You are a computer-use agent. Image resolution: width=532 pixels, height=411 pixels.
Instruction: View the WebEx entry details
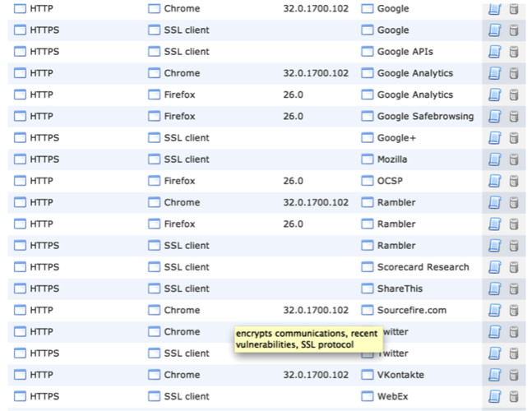495,396
